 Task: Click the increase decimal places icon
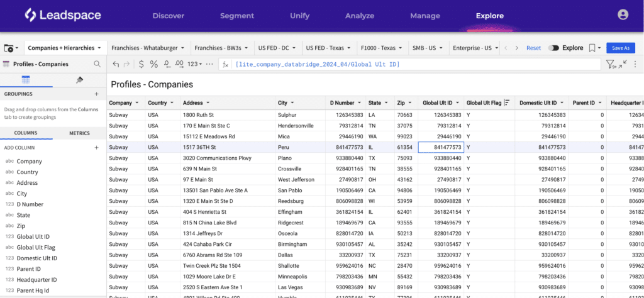coord(179,64)
